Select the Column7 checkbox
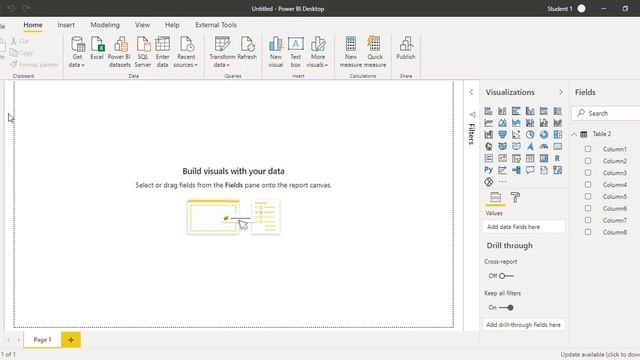640x360 pixels. point(588,220)
